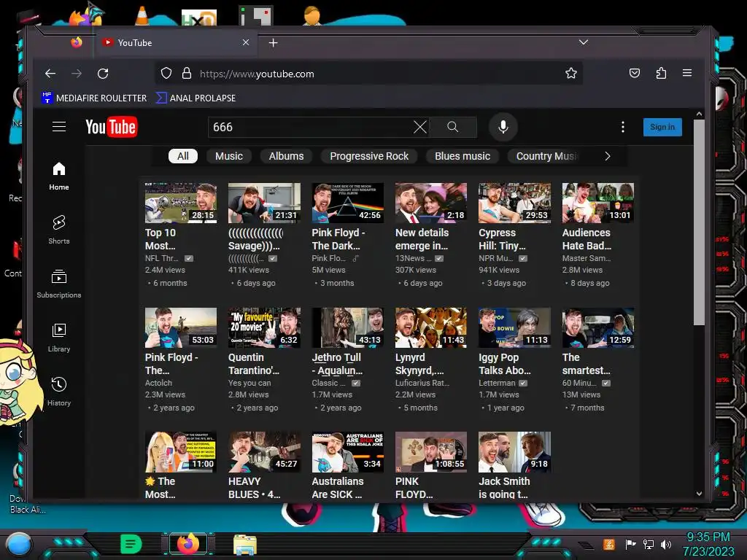
Task: Open Cypress Hill Tiny video thumbnail
Action: click(514, 203)
